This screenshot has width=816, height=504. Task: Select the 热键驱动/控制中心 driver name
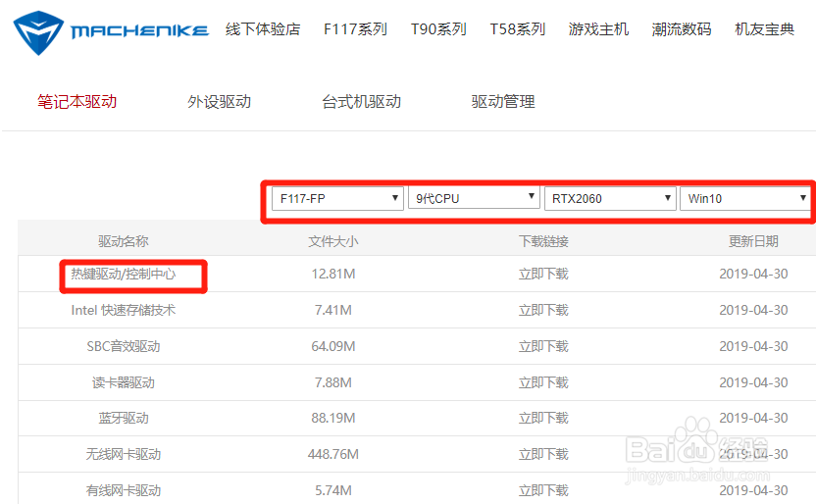coord(124,275)
